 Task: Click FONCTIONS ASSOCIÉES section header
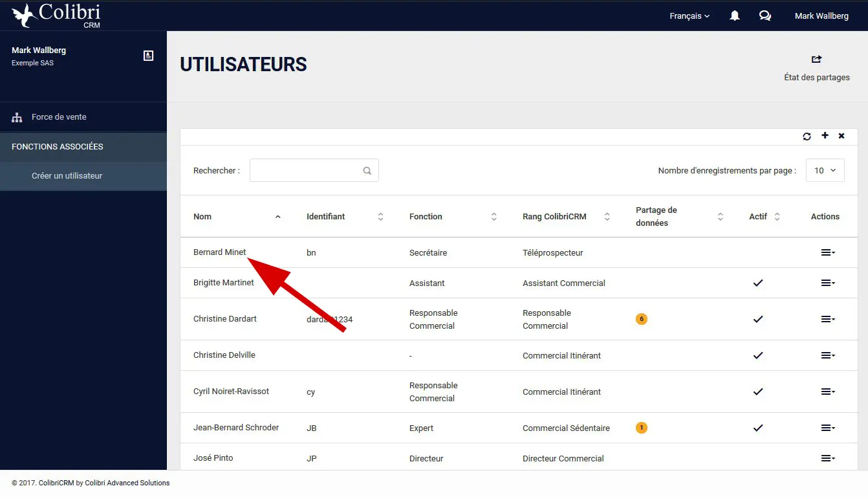coord(58,147)
